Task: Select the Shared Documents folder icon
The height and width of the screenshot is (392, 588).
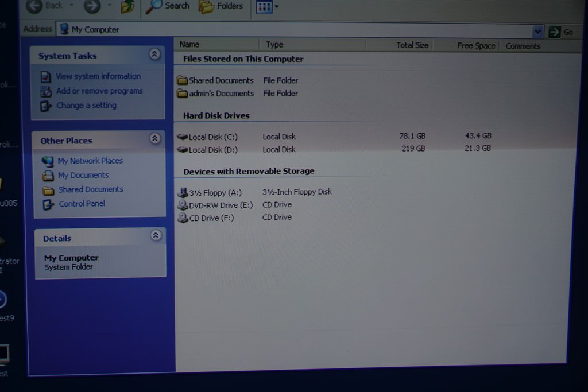Action: click(183, 80)
